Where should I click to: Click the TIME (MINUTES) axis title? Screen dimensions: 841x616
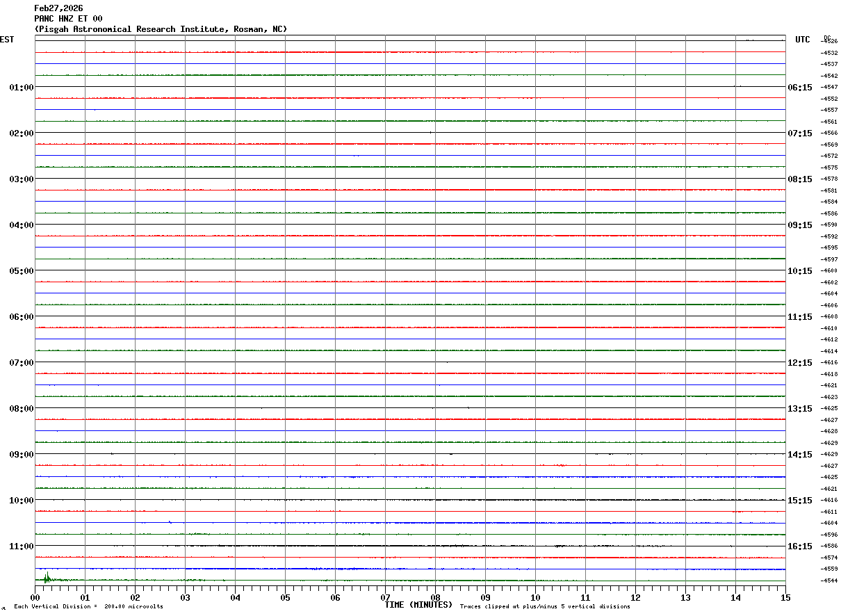418,605
